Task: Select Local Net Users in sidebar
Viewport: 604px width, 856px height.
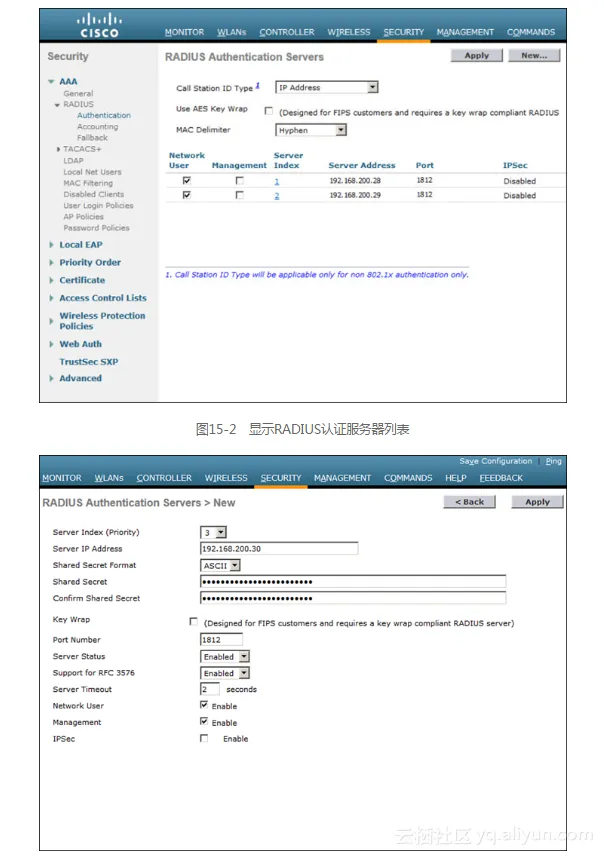Action: [x=92, y=172]
